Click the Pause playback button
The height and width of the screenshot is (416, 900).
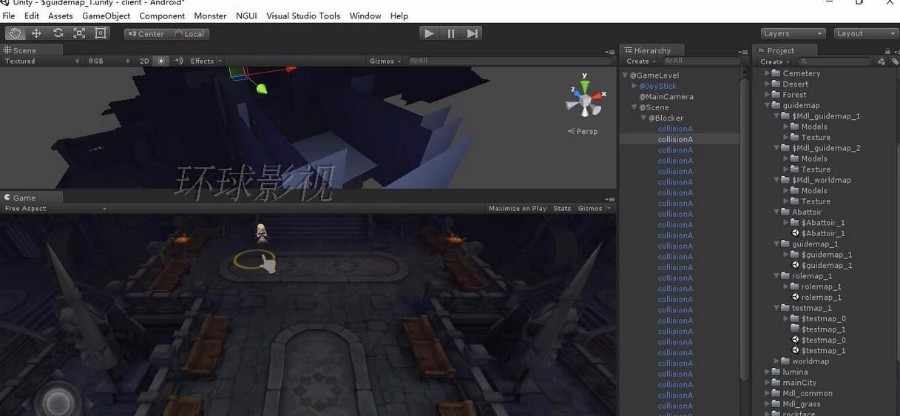point(451,33)
